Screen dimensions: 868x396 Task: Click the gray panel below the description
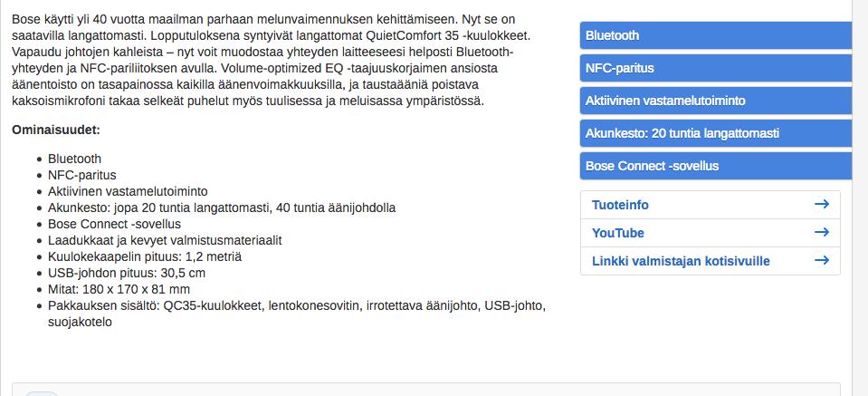click(425, 390)
